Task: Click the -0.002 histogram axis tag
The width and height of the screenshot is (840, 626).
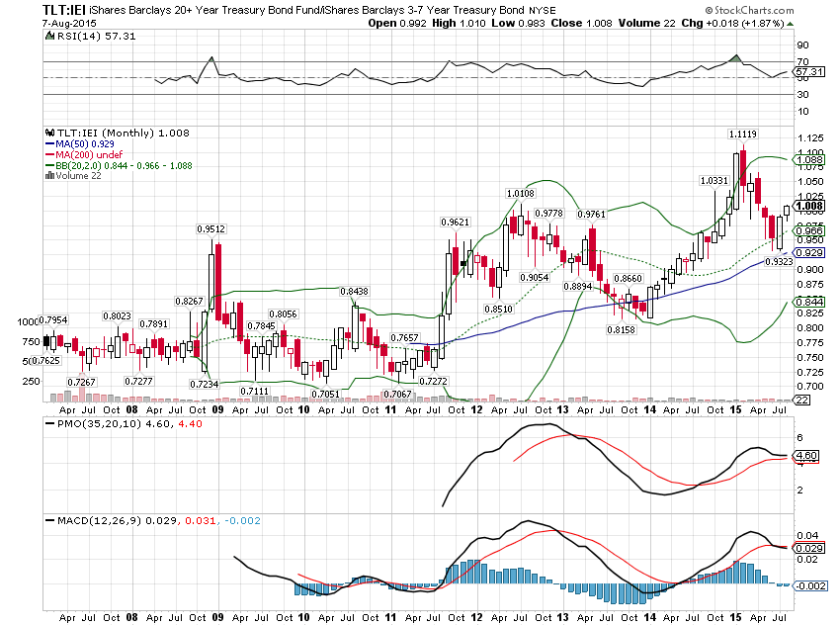Action: (810, 585)
